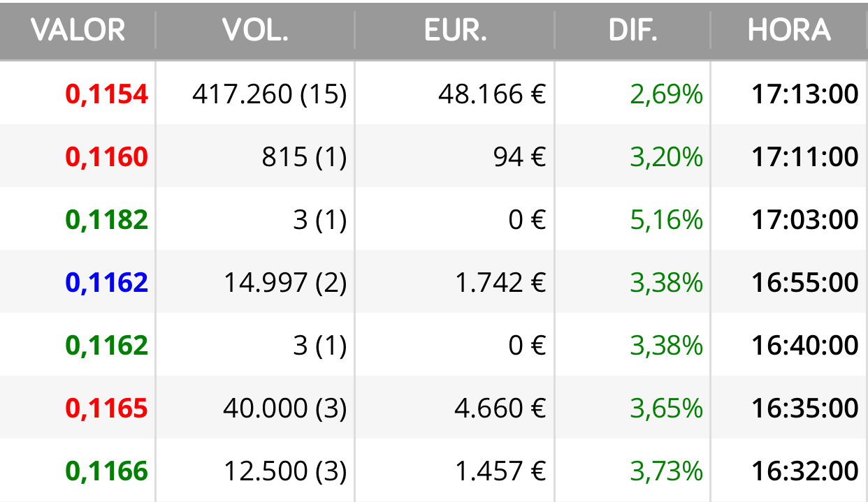Click the 16:32:00 time cell
This screenshot has height=502, width=868.
tap(805, 471)
